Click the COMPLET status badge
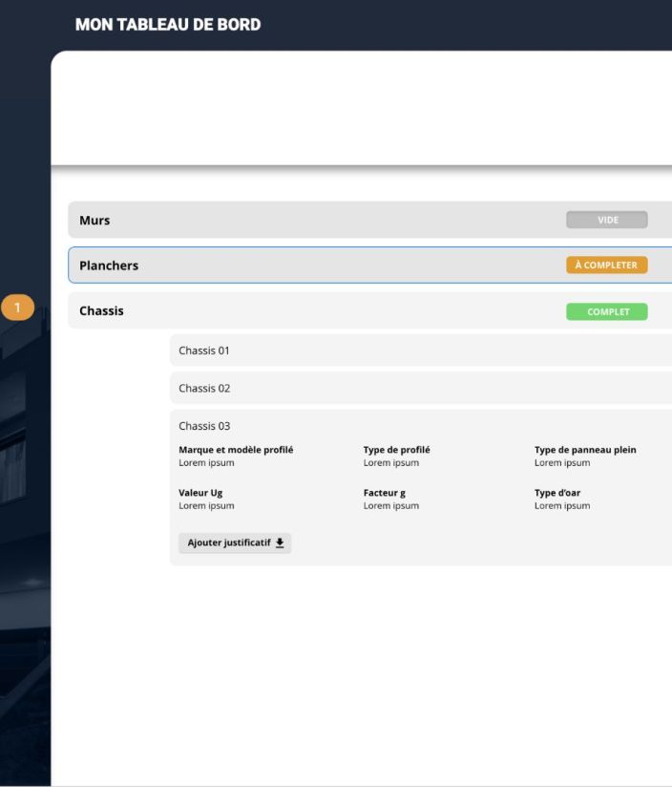672x787 pixels. (607, 311)
